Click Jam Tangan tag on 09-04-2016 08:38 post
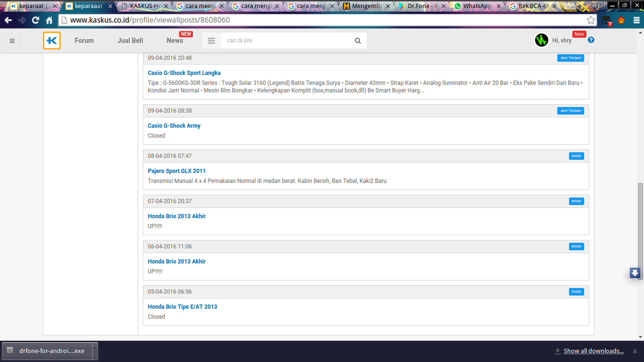644x362 pixels. 571,111
